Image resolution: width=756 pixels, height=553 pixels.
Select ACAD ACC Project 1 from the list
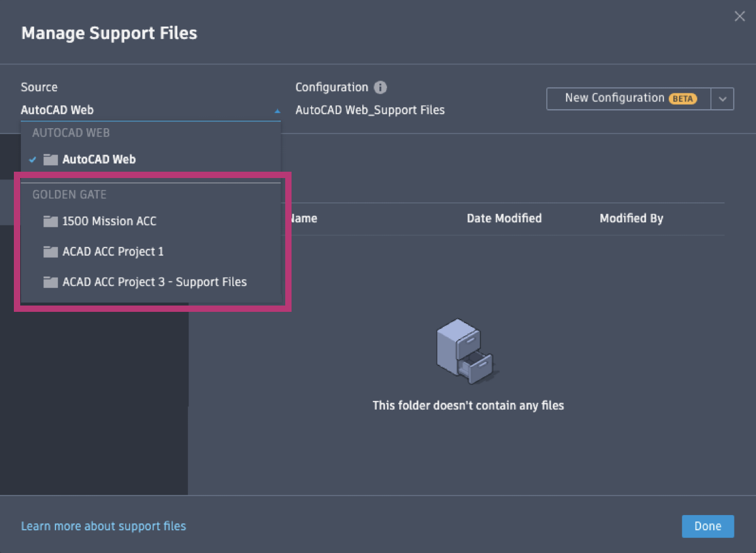coord(113,251)
